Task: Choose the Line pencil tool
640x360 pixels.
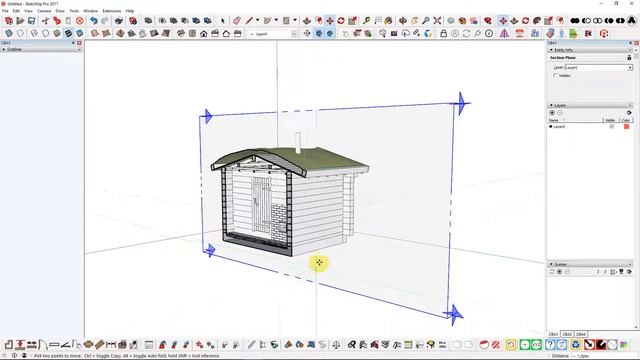Action: [x=249, y=20]
